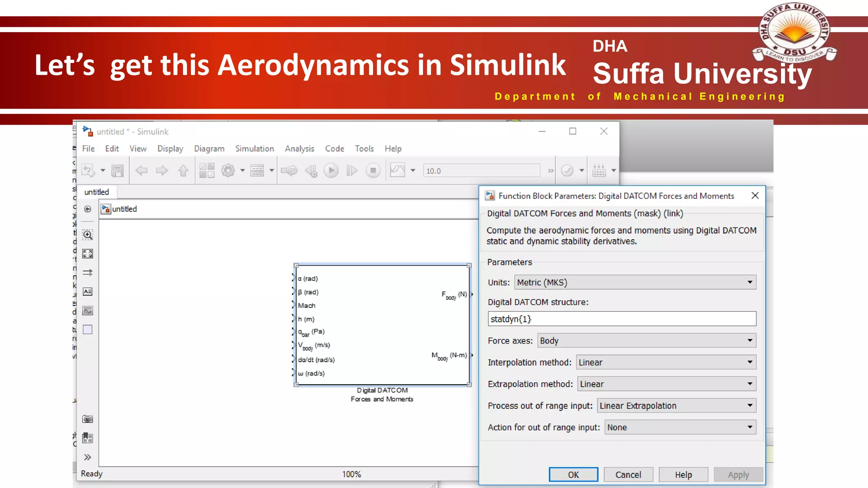Image resolution: width=868 pixels, height=488 pixels.
Task: Expand hidden toolbar items chevron
Action: pos(551,171)
